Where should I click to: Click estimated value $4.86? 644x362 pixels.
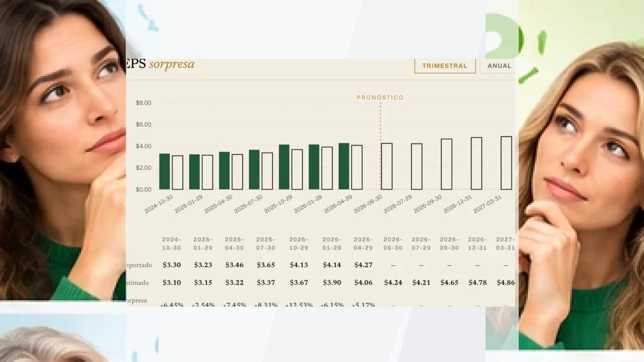(x=506, y=283)
